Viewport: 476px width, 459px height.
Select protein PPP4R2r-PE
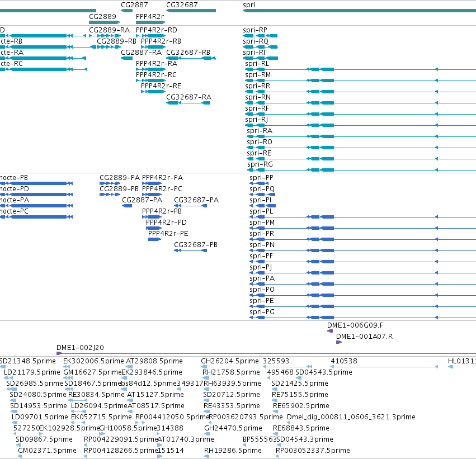pos(168,234)
